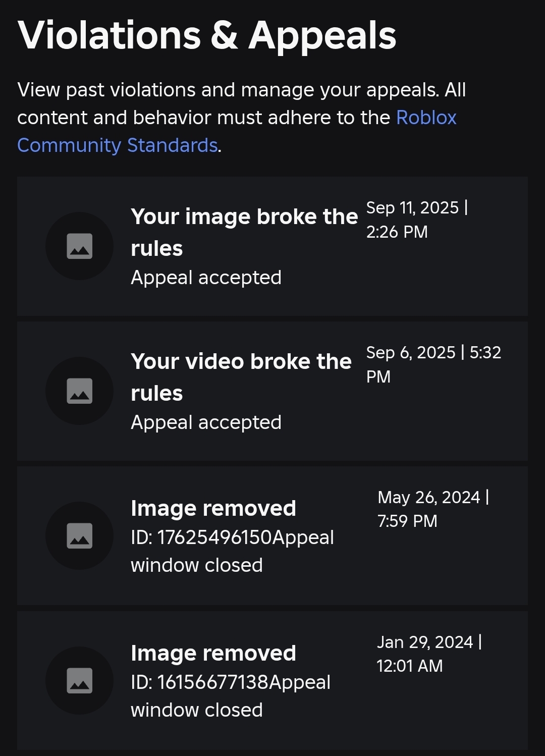Click the Appeal accepted status on Sep 11 violation

pos(206,278)
